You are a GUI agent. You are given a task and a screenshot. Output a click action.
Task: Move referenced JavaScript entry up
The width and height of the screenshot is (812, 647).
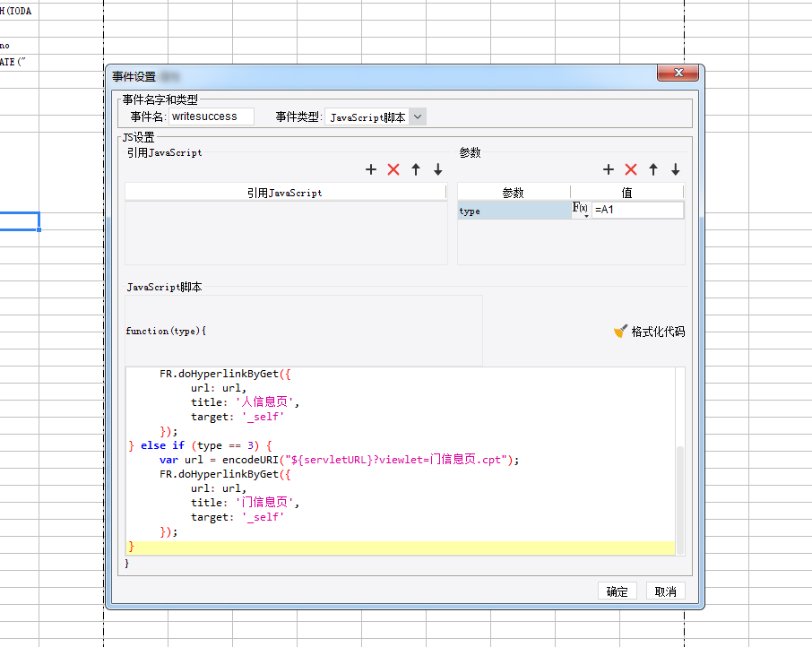[x=416, y=169]
